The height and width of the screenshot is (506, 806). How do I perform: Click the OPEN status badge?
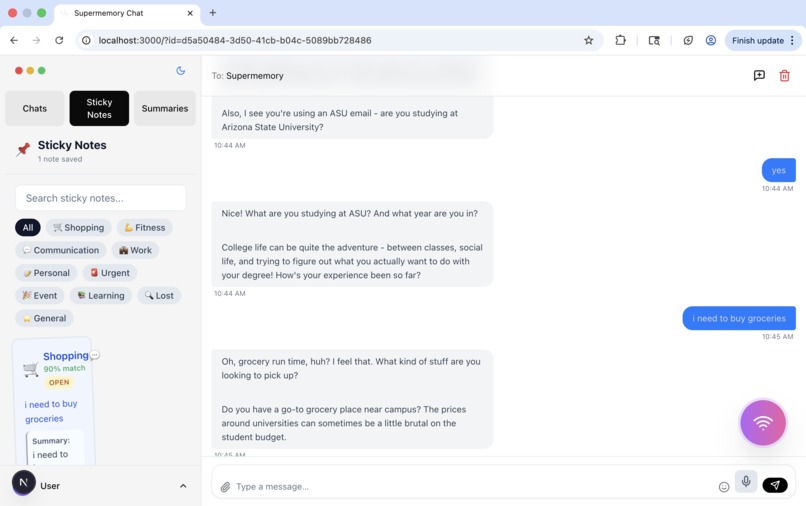59,382
